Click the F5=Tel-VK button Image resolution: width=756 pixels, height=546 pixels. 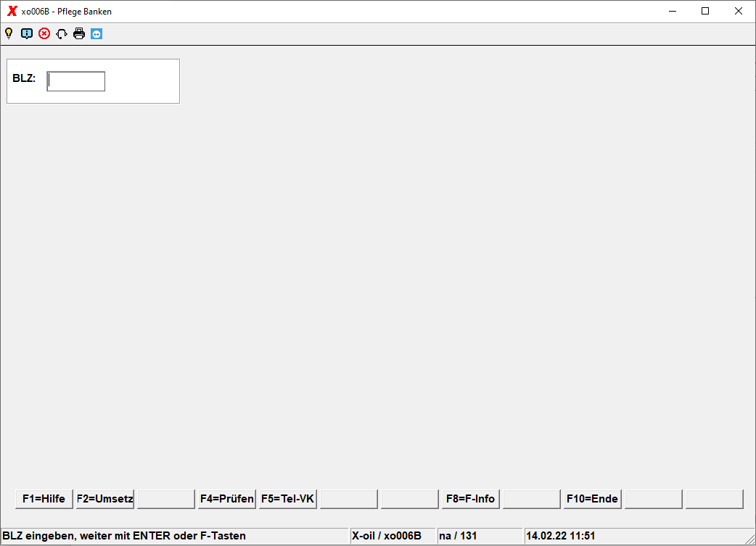[x=288, y=499]
